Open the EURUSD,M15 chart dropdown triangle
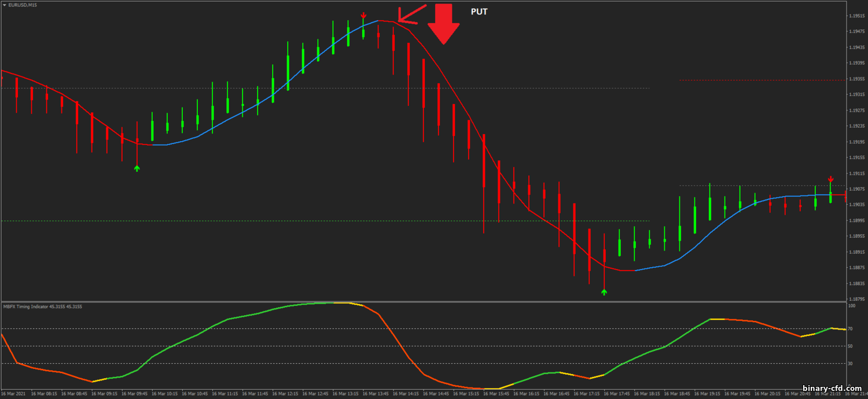 pos(5,5)
